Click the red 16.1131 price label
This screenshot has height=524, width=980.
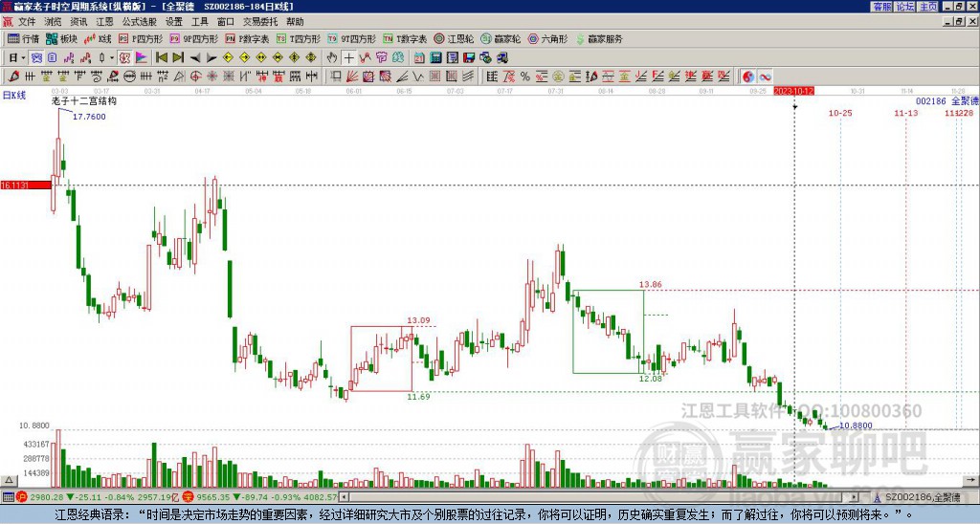point(26,185)
